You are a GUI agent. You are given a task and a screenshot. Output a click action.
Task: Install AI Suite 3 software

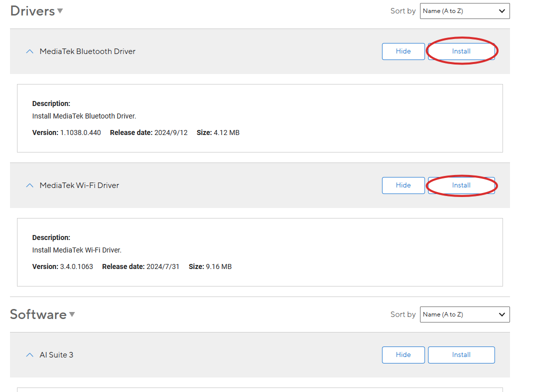pyautogui.click(x=461, y=355)
